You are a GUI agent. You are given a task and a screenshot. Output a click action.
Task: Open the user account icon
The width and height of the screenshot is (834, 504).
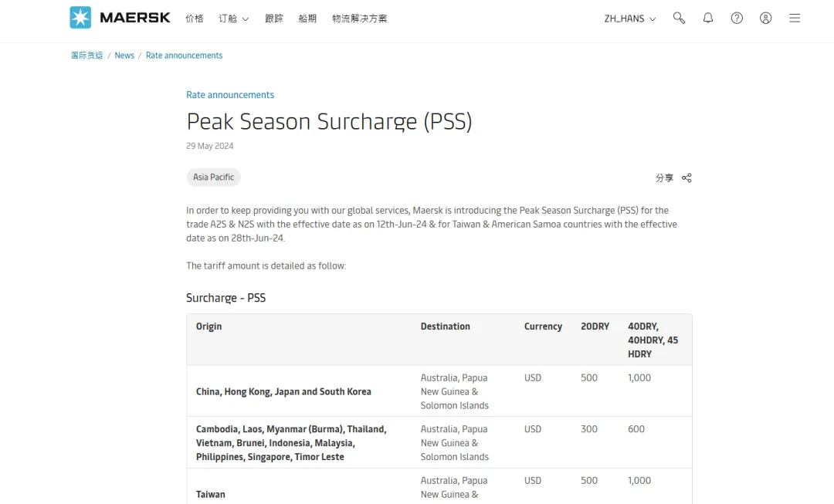[x=765, y=18]
